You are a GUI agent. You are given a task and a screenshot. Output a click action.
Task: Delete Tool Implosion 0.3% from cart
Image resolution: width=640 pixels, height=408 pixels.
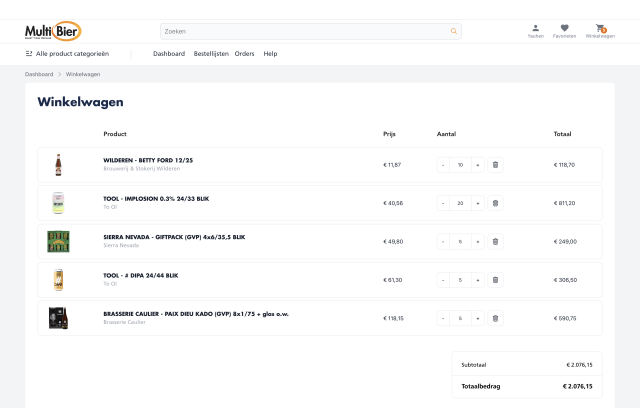pos(495,203)
